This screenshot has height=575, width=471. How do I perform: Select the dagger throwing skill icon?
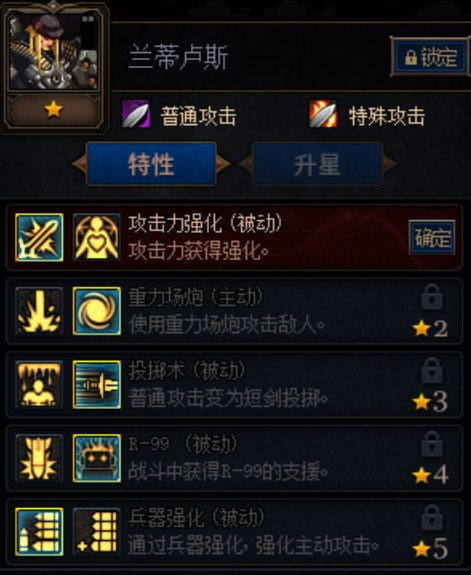(x=97, y=384)
